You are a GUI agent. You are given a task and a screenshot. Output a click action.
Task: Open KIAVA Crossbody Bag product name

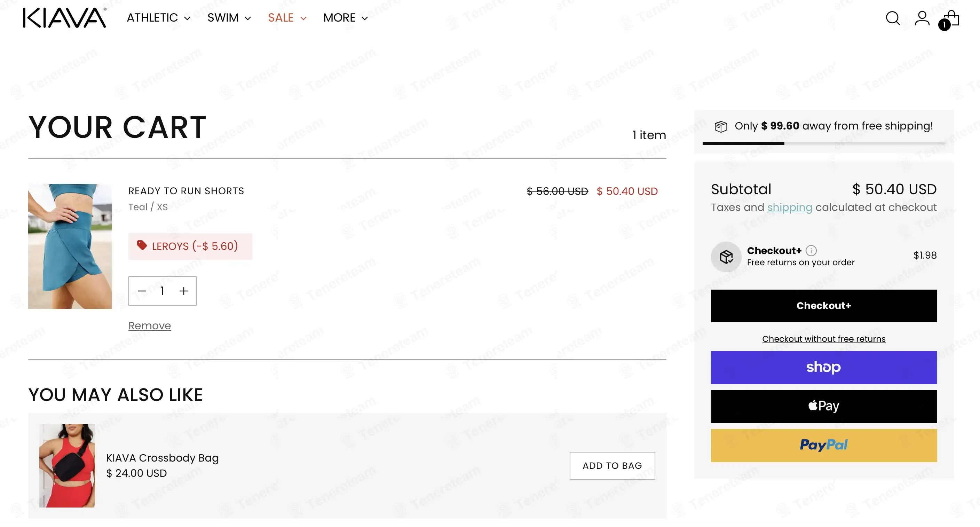tap(163, 458)
